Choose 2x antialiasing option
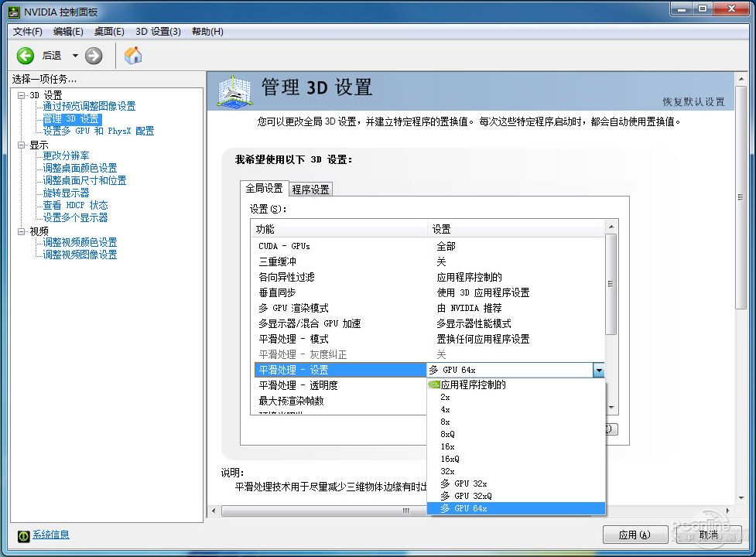Screen dimensions: 756x557 pos(516,397)
